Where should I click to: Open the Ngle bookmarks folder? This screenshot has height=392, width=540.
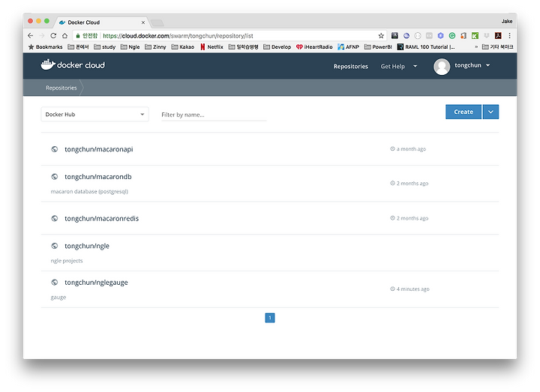click(x=130, y=46)
